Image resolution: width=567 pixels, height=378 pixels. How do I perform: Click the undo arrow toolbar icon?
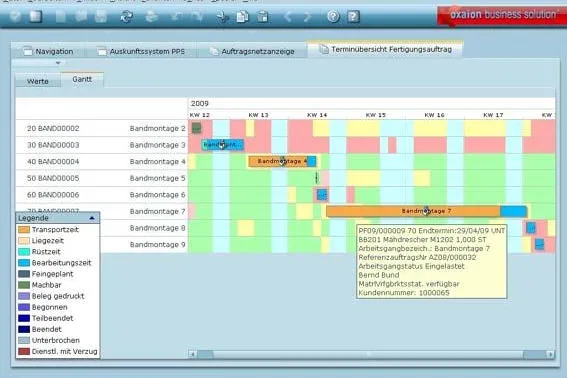click(176, 16)
